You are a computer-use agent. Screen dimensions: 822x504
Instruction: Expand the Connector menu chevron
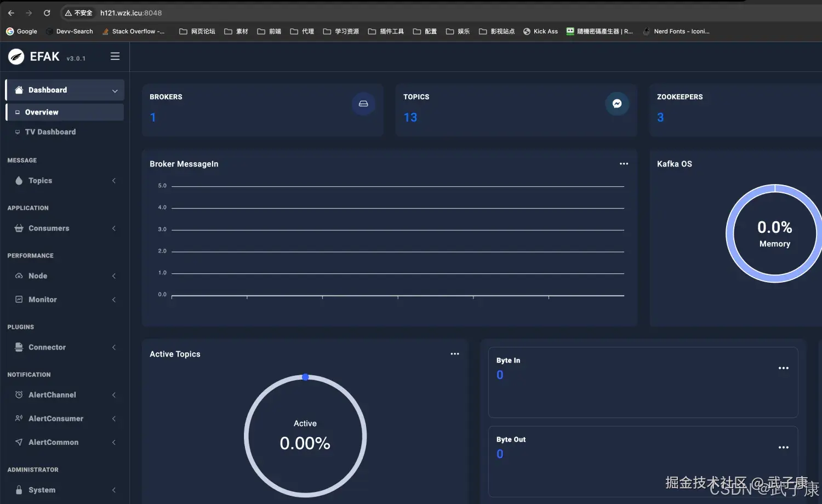point(114,347)
